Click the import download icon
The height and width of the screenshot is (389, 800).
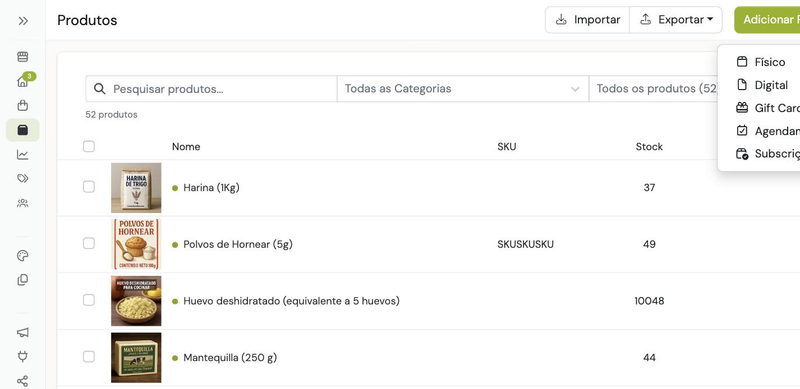tap(561, 20)
